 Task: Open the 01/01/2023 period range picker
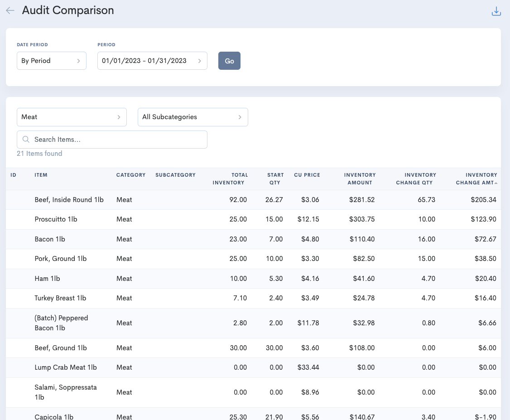click(152, 60)
